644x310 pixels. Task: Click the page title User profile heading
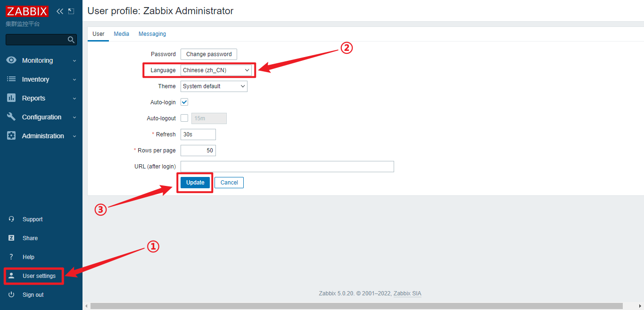coord(160,11)
